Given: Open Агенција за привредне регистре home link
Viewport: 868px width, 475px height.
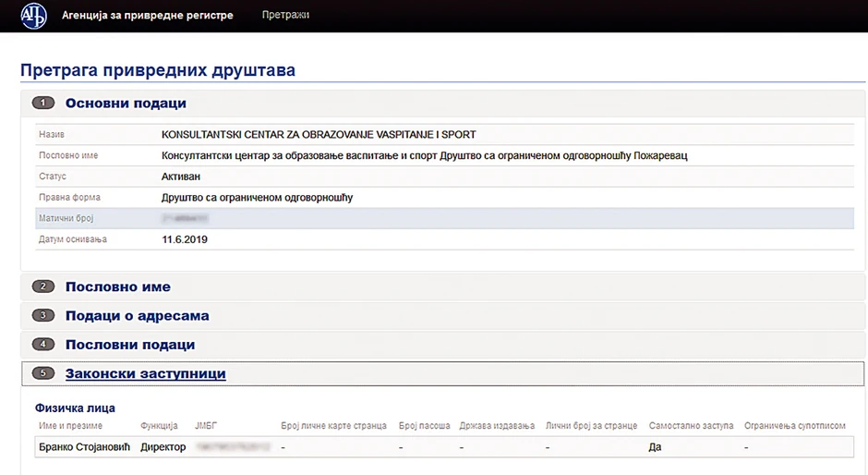Looking at the screenshot, I should coord(147,16).
